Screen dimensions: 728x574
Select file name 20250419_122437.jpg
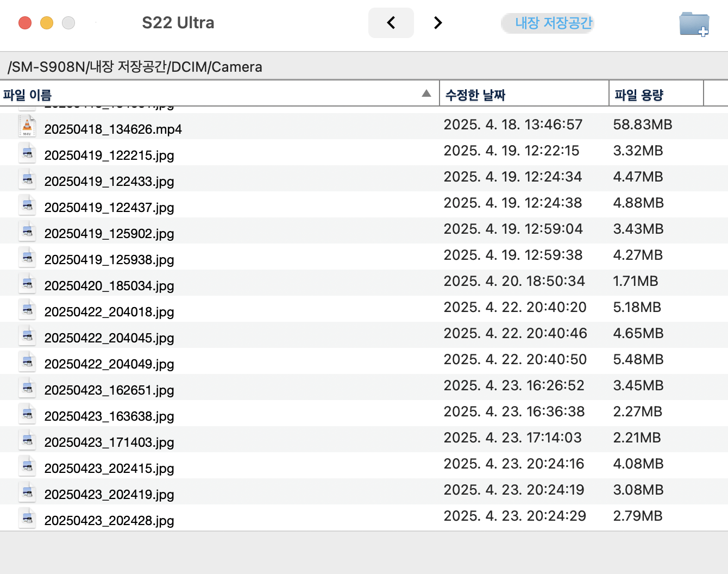109,208
